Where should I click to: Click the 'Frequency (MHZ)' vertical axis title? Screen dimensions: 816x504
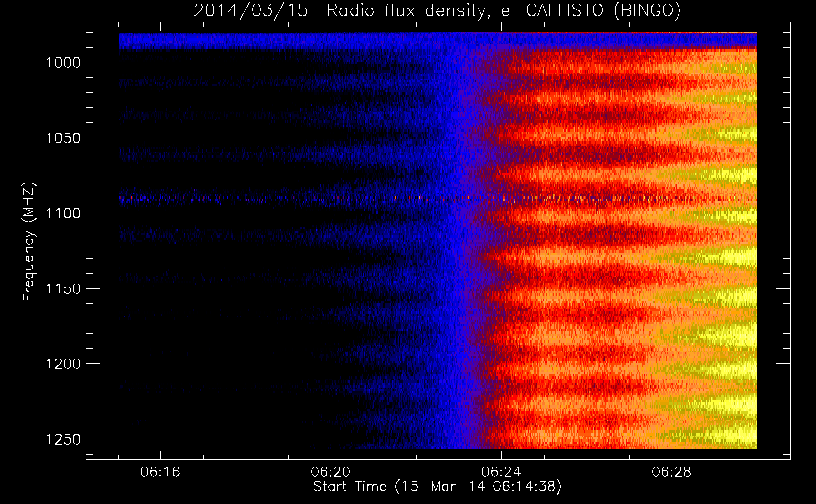pyautogui.click(x=29, y=242)
